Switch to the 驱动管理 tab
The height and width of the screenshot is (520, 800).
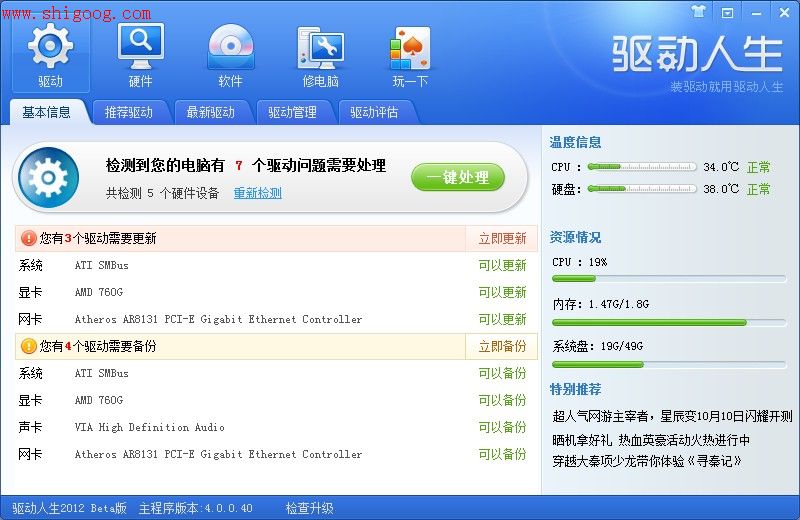pyautogui.click(x=292, y=112)
